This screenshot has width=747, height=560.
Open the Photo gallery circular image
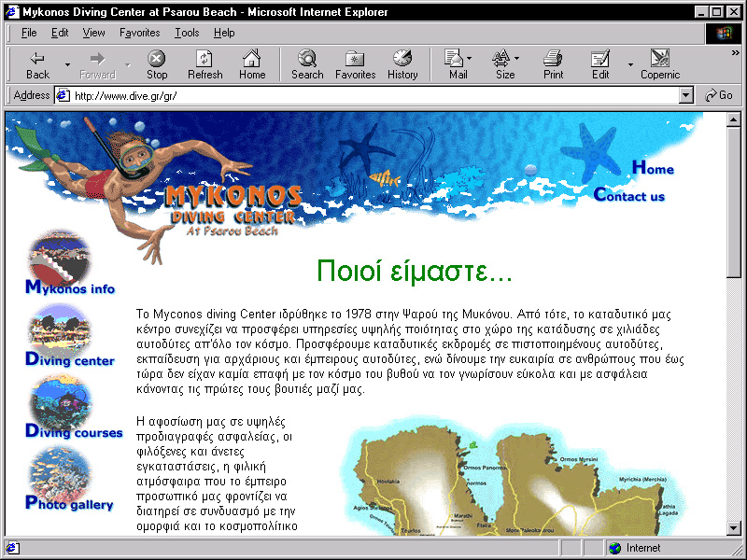pyautogui.click(x=60, y=473)
